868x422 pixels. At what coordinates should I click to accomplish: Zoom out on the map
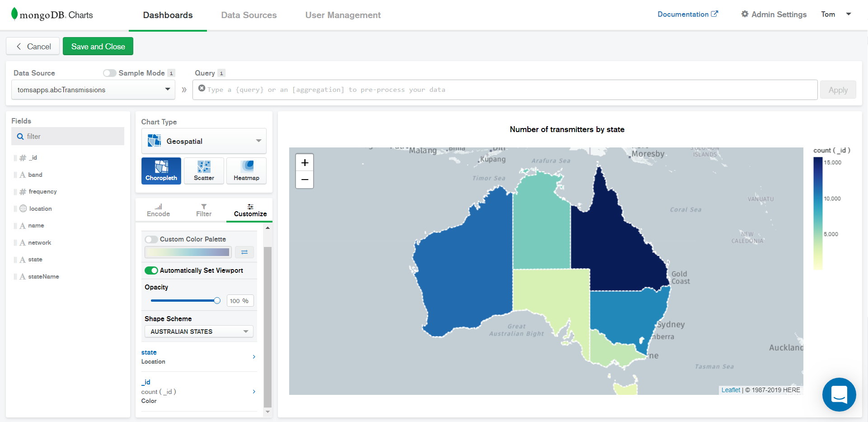305,180
